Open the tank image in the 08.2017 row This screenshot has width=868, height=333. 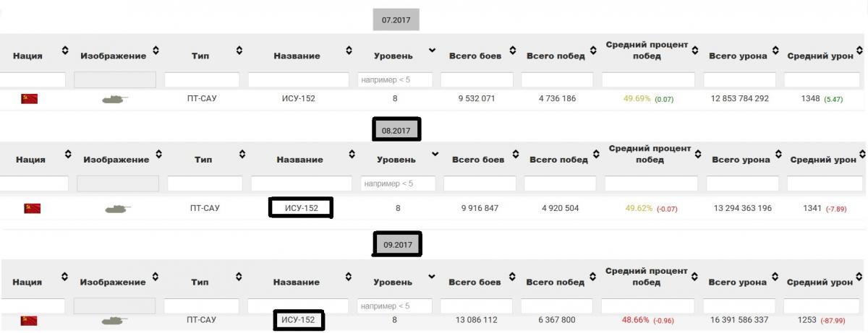pos(118,209)
